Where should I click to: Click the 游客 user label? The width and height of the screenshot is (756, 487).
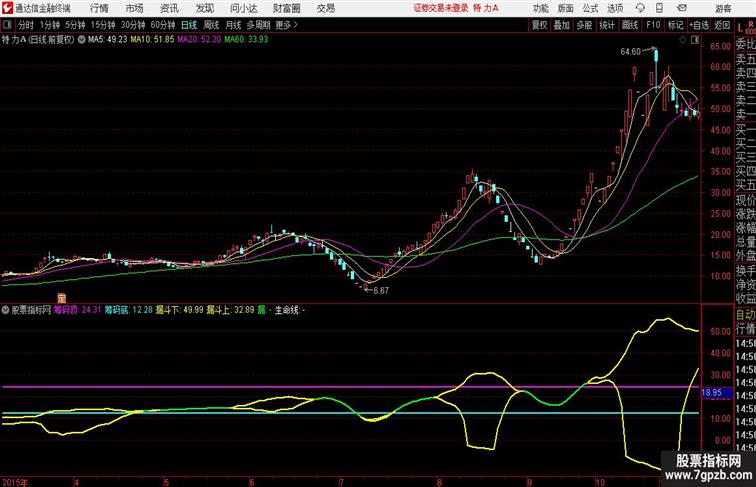(x=723, y=8)
